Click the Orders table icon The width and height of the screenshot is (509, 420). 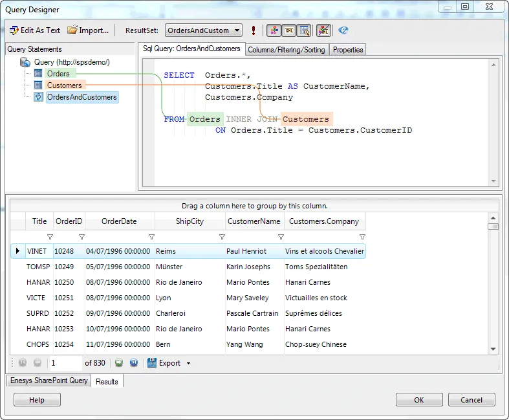38,74
